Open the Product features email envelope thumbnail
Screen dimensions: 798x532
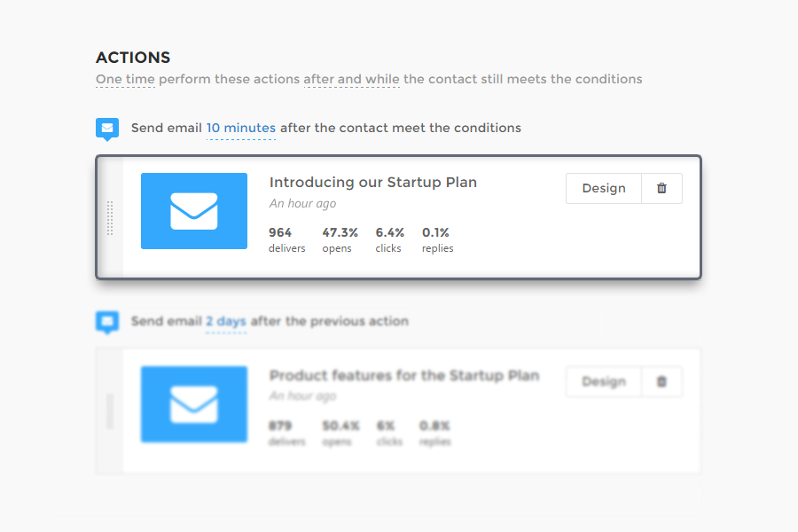(194, 404)
